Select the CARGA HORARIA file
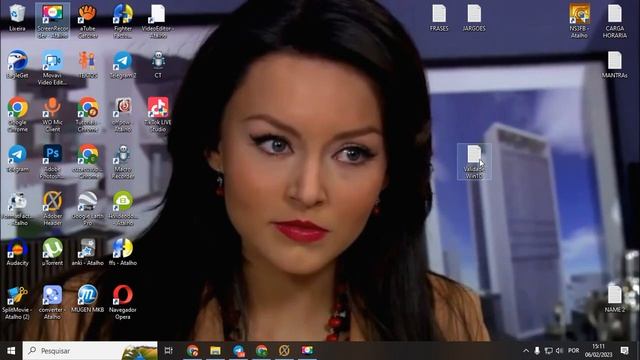 point(615,21)
